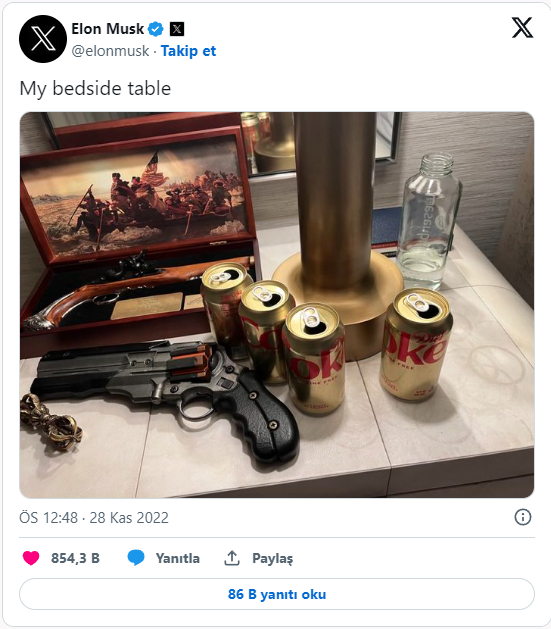Open the ÖS 12:48 timestamp link
The width and height of the screenshot is (551, 629).
pos(48,517)
